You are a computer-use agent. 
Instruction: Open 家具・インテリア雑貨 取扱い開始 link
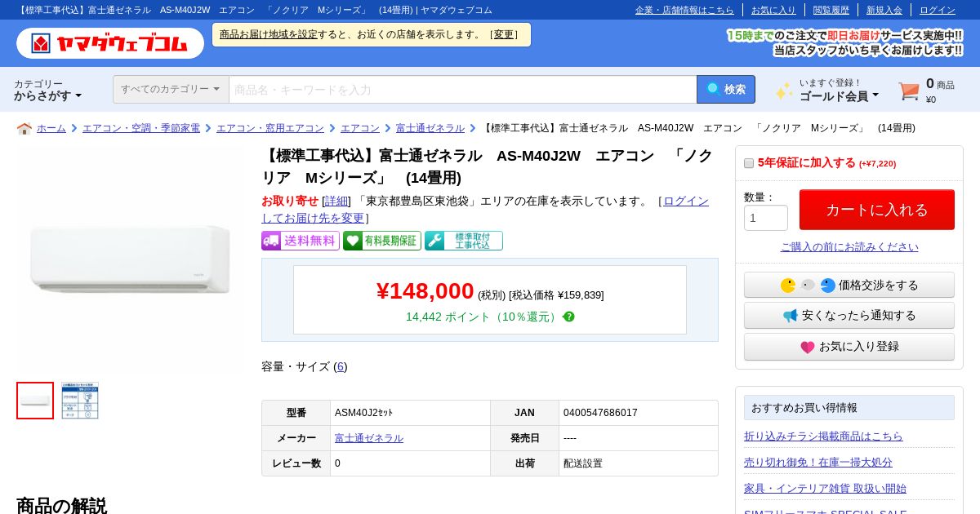pyautogui.click(x=825, y=488)
